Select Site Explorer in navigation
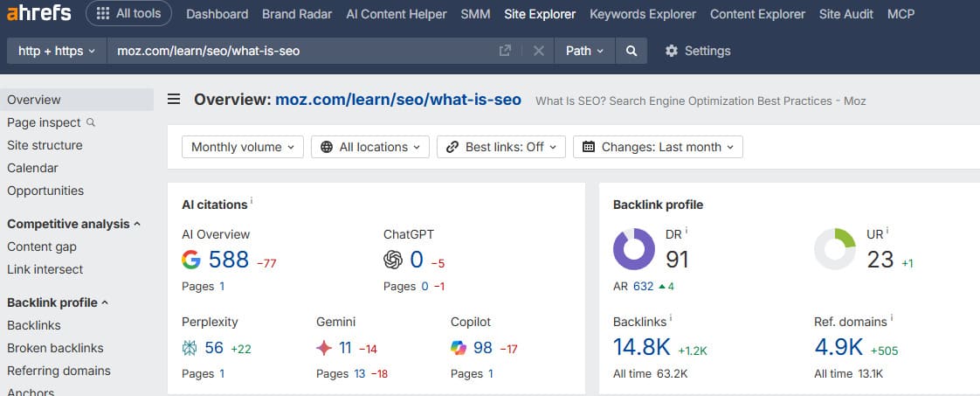 click(x=540, y=14)
